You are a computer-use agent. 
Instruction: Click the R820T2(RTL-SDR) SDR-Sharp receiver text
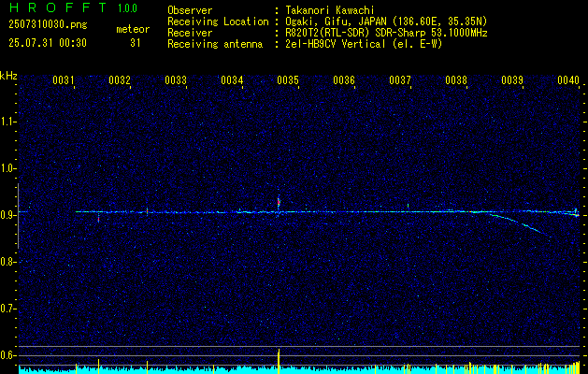[x=386, y=33]
